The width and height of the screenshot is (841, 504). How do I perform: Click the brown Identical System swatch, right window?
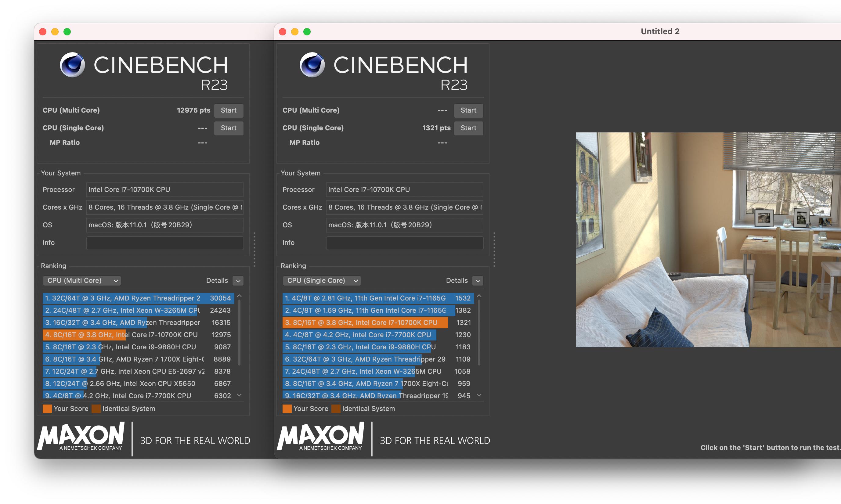336,409
